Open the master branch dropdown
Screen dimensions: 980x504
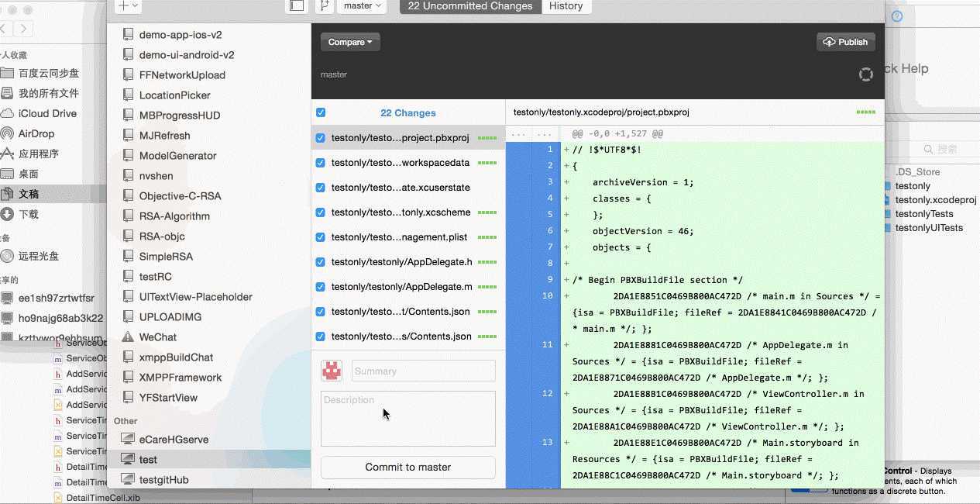pyautogui.click(x=363, y=5)
